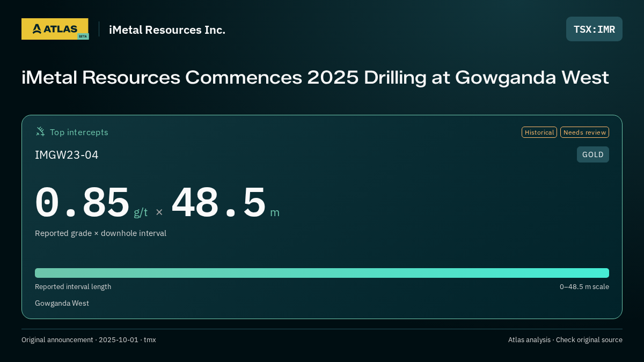Click the iMetal Resources Inc. company name
Screen dimensions: 644x362
[167, 30]
